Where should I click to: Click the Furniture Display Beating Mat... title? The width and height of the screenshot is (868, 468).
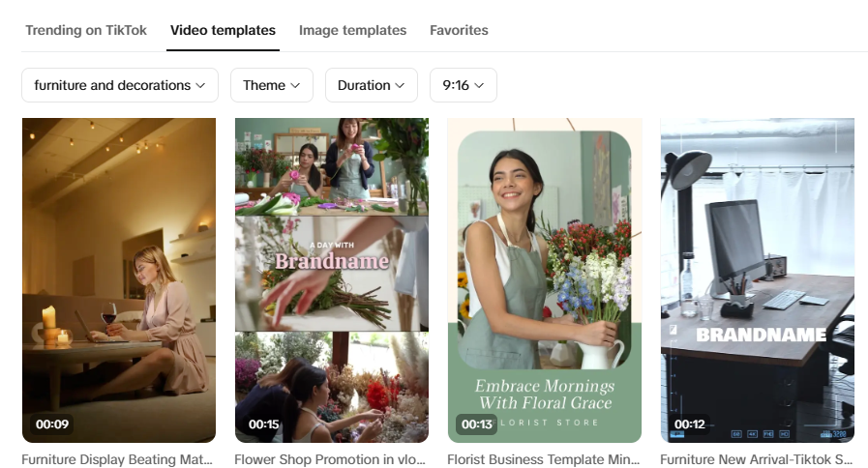coord(117,459)
